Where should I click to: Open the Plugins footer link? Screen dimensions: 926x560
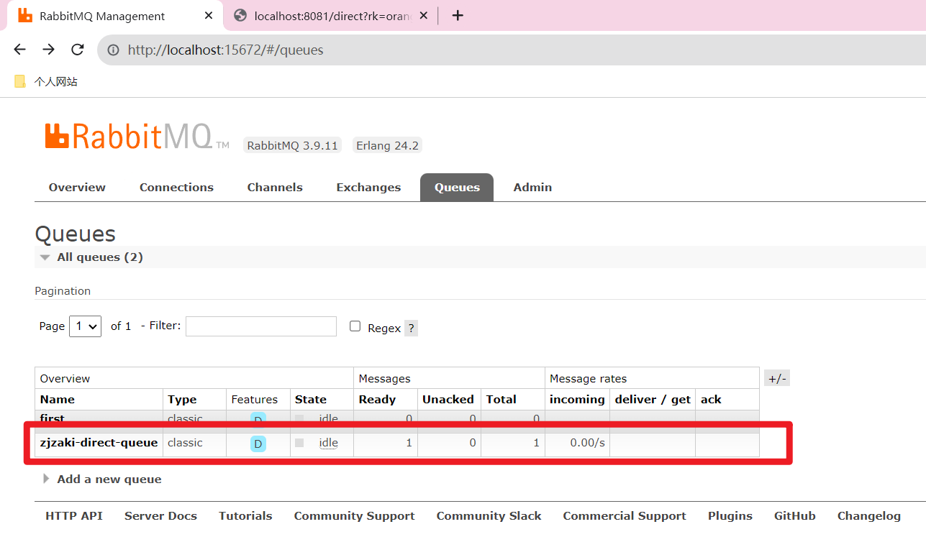730,516
